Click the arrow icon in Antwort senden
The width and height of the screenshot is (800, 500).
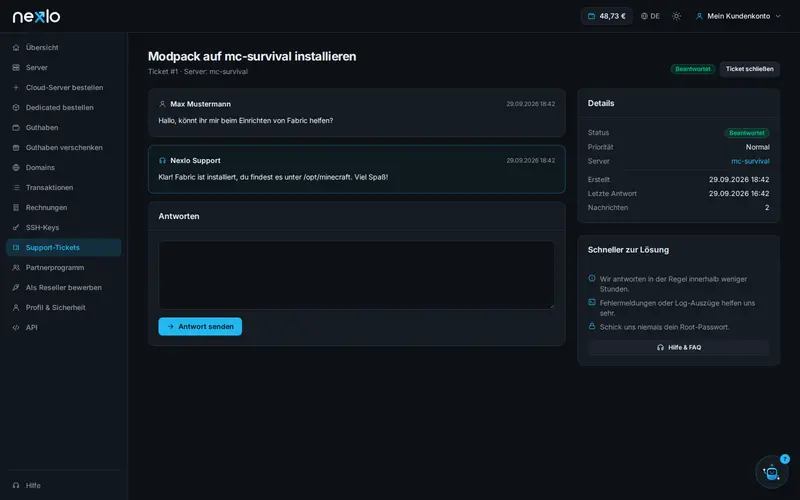pyautogui.click(x=170, y=327)
